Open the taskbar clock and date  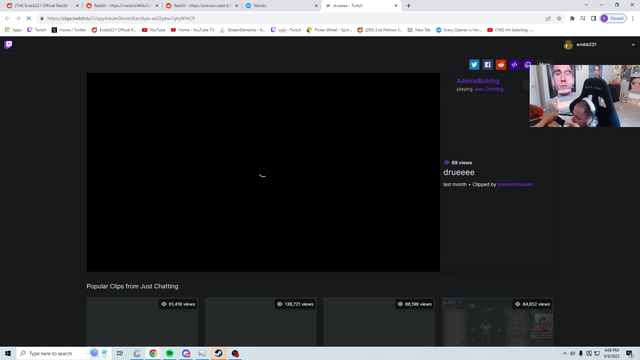pyautogui.click(x=611, y=353)
